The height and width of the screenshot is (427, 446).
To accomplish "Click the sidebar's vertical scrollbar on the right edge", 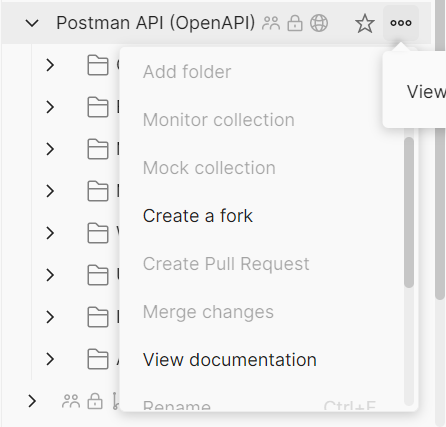I will point(440,150).
